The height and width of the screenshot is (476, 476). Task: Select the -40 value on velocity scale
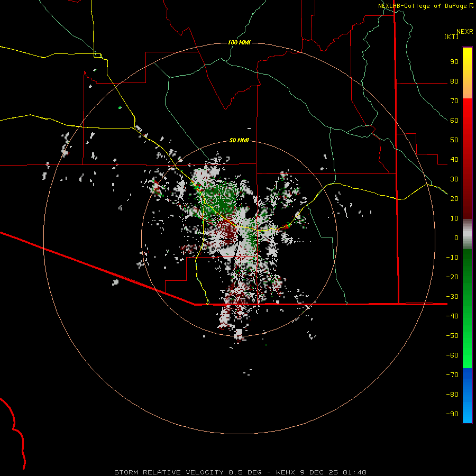pos(452,316)
